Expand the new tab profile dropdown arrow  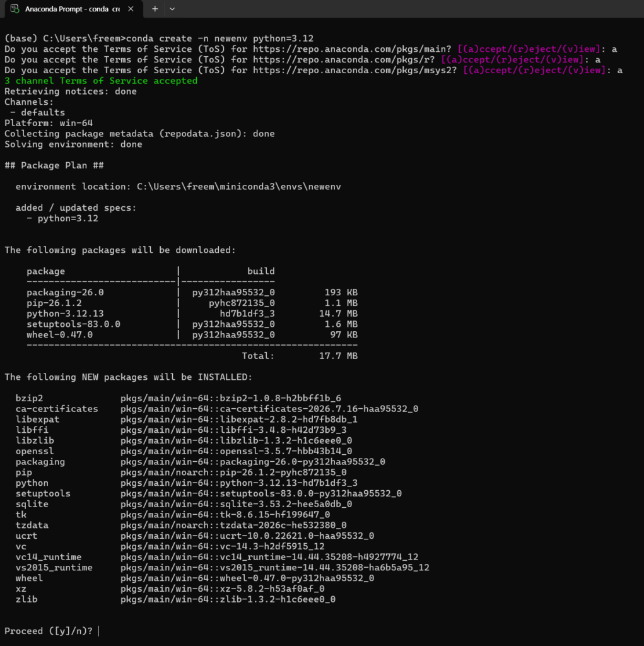172,9
